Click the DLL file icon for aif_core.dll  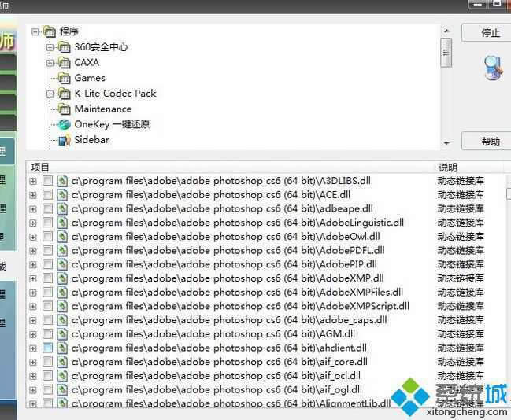click(62, 362)
